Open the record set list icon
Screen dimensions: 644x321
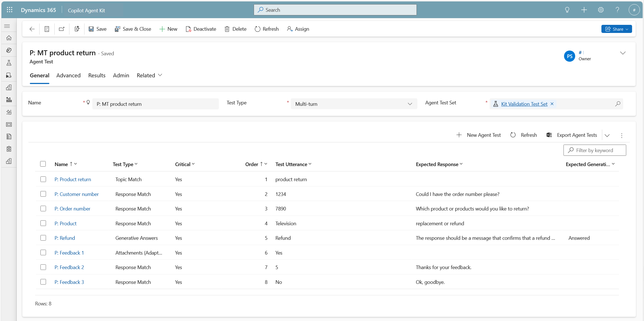pos(47,29)
